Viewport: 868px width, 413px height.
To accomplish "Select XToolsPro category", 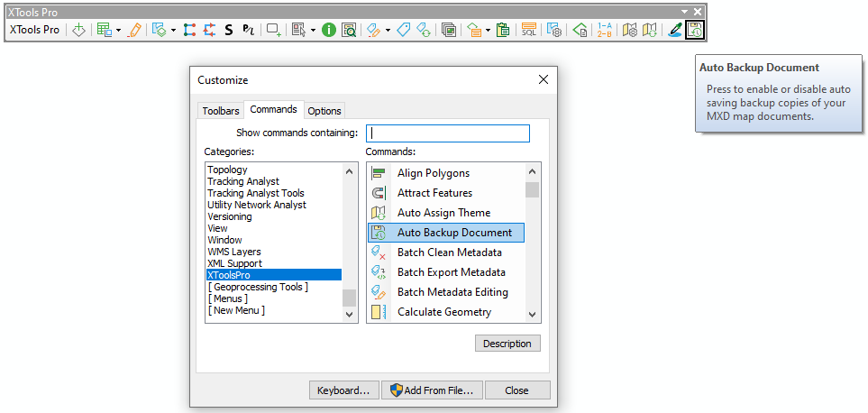I will (274, 275).
